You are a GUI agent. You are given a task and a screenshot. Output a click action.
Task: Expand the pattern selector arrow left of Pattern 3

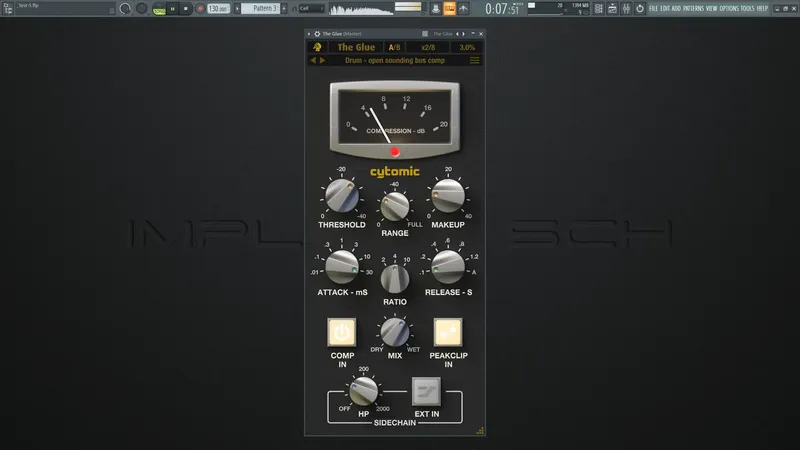click(237, 9)
